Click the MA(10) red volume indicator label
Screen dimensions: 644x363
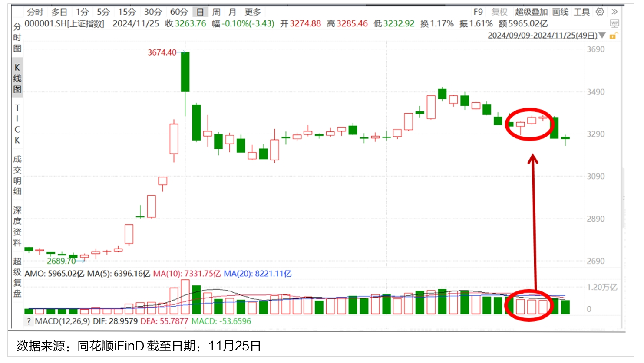(187, 274)
